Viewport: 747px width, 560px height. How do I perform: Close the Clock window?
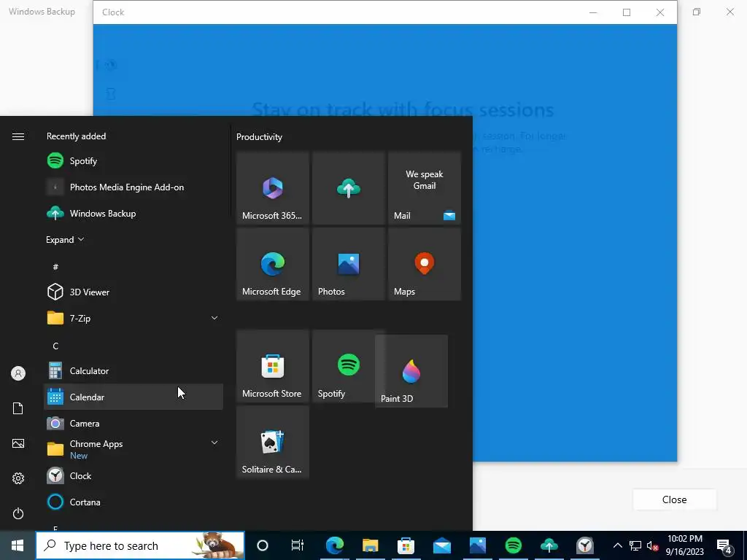pos(659,12)
